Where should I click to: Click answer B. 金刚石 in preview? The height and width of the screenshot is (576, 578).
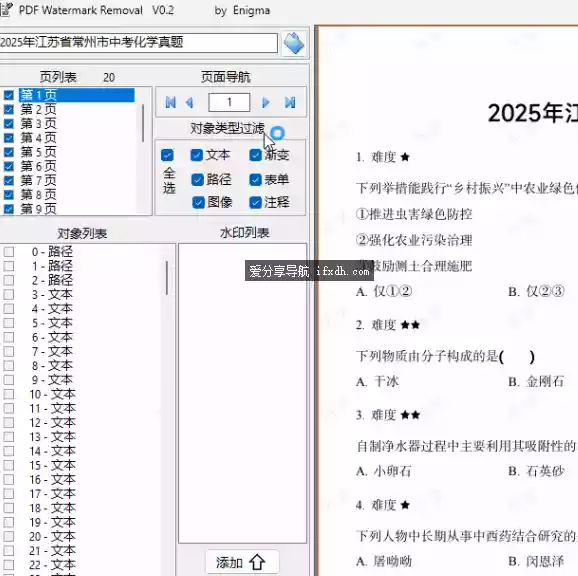(536, 381)
